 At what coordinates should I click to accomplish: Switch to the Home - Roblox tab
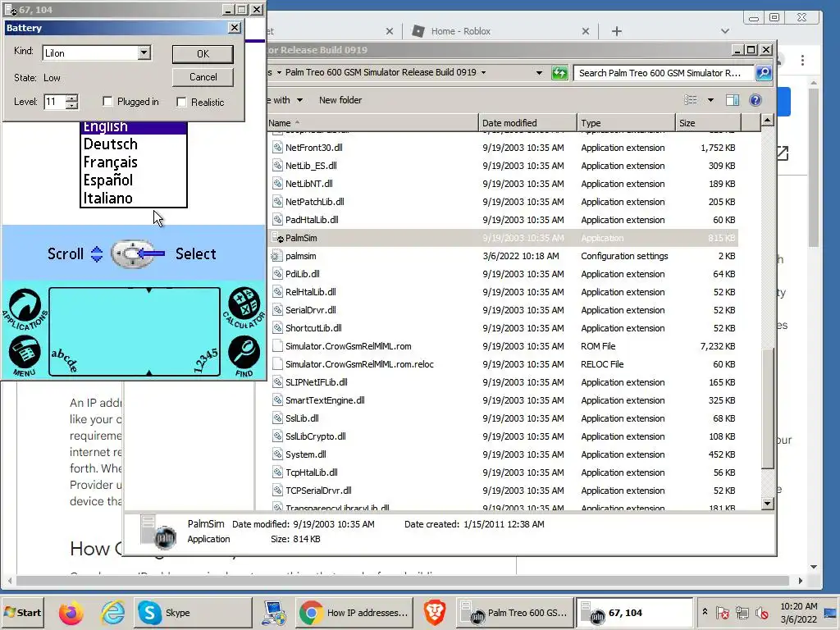(498, 31)
